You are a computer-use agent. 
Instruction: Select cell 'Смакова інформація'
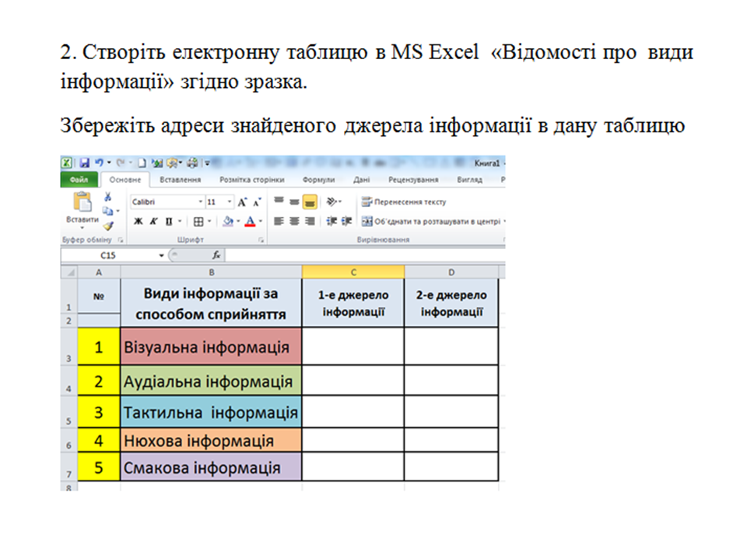[211, 467]
